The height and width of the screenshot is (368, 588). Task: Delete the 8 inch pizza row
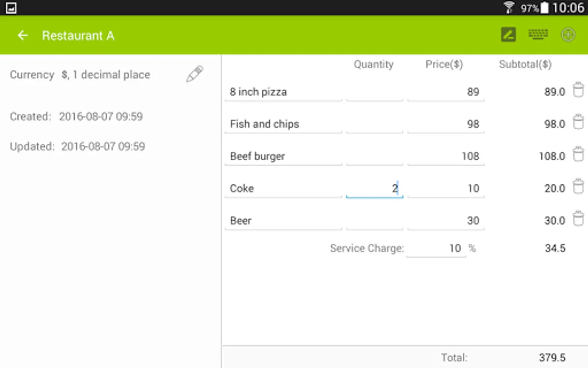578,90
